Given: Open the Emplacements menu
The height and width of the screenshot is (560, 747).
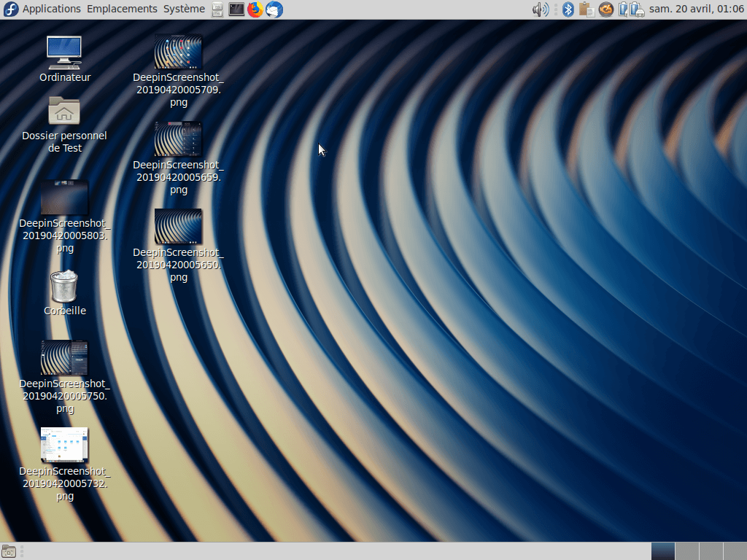Looking at the screenshot, I should 122,9.
